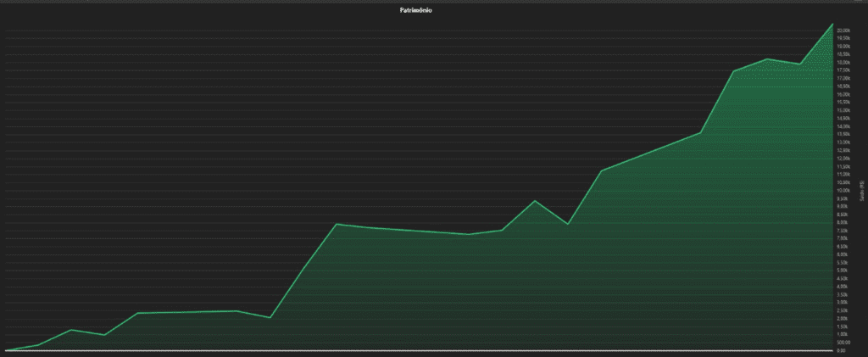Viewport: 868px width, 357px height.
Task: Select the equity line's starting point at zero
Action: click(7, 349)
